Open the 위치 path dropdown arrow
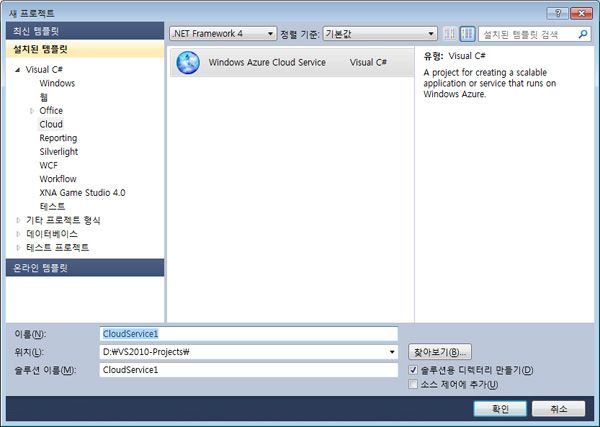 pos(392,352)
